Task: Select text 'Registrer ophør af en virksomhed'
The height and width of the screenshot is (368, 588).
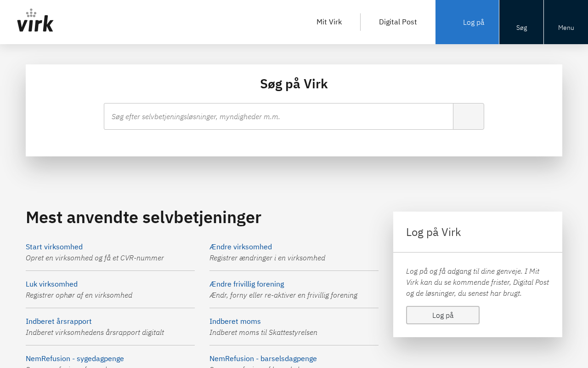Action: click(79, 295)
